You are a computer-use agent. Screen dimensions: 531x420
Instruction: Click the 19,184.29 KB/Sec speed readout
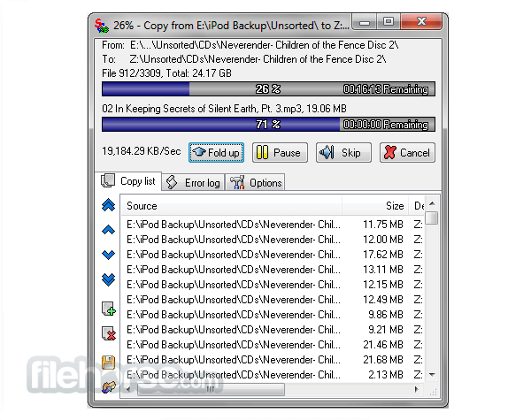[142, 151]
